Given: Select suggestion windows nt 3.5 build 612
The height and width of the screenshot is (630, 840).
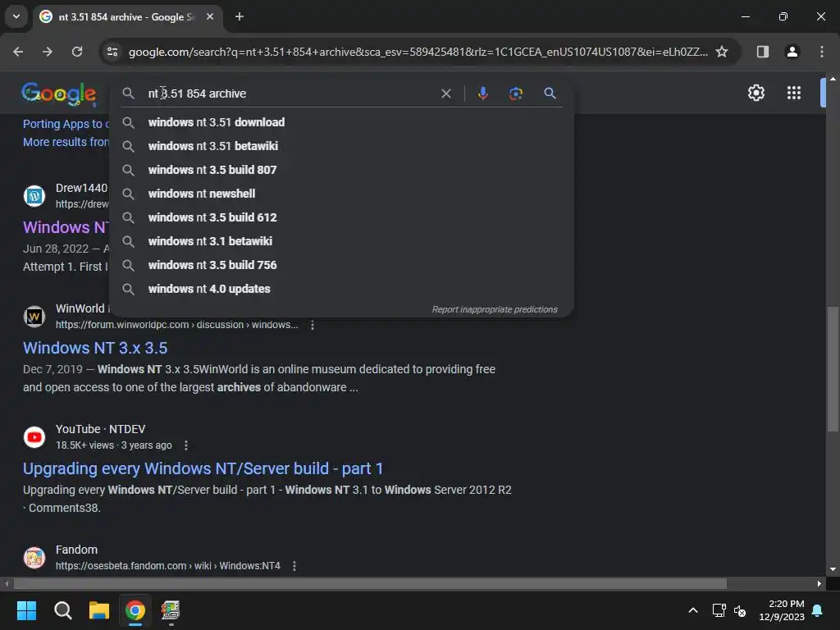Looking at the screenshot, I should (341, 217).
